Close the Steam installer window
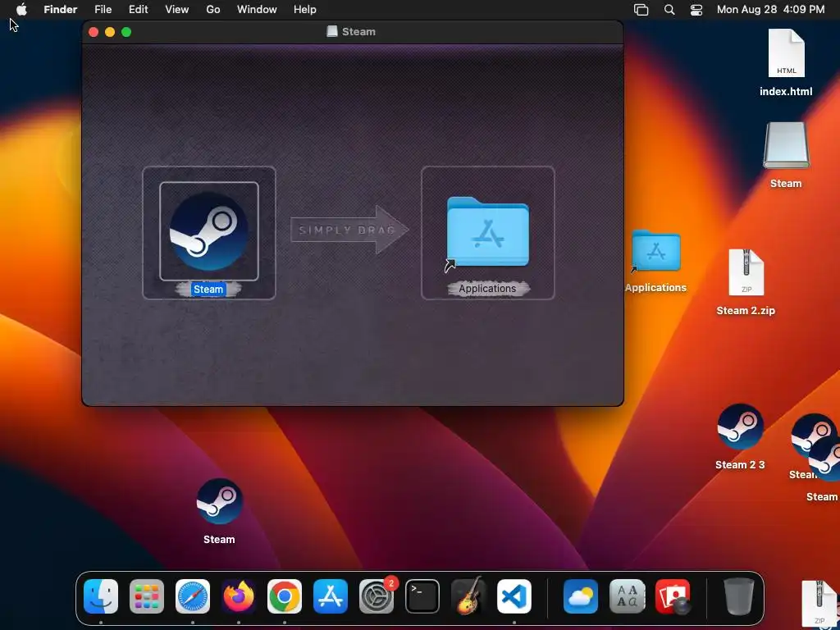 coord(94,32)
